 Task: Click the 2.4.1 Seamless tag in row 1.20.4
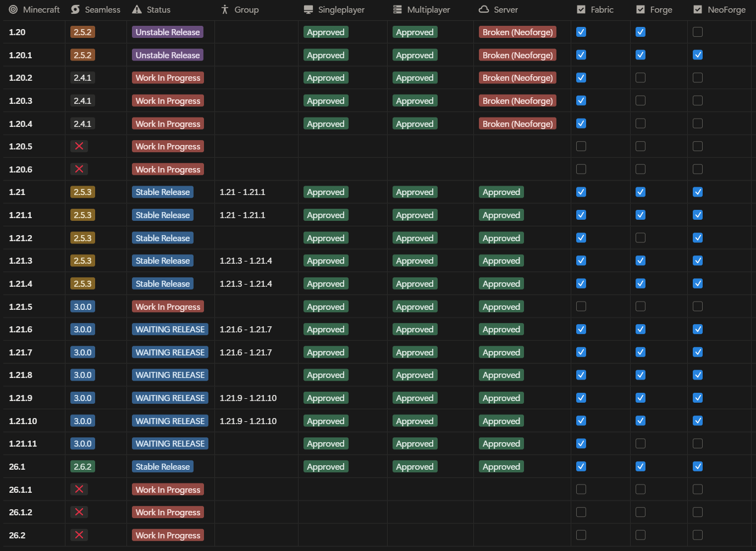[x=82, y=124]
